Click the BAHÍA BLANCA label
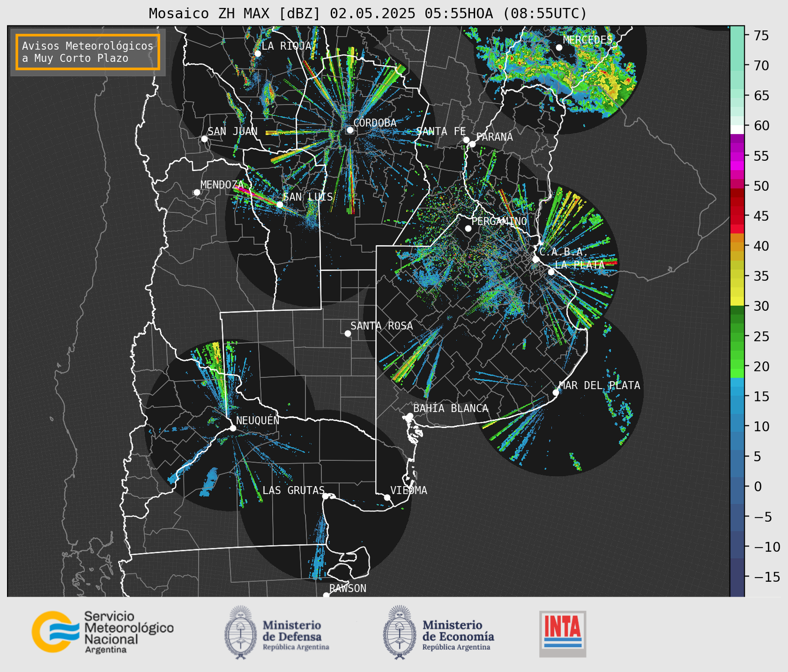The image size is (788, 672). (451, 408)
